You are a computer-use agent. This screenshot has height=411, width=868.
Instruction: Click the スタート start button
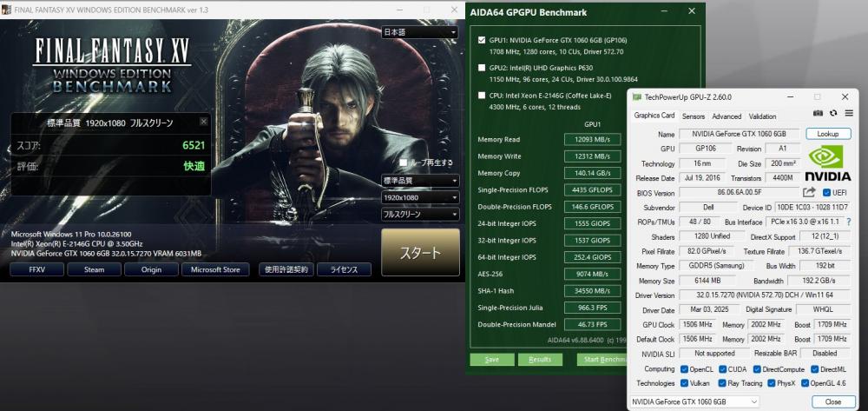point(420,253)
